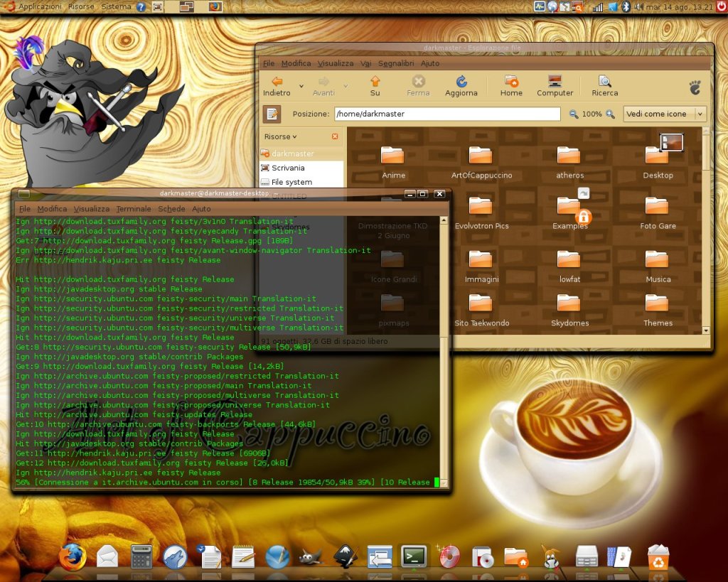Go to Home in the toolbar
The height and width of the screenshot is (582, 728).
coord(511,86)
